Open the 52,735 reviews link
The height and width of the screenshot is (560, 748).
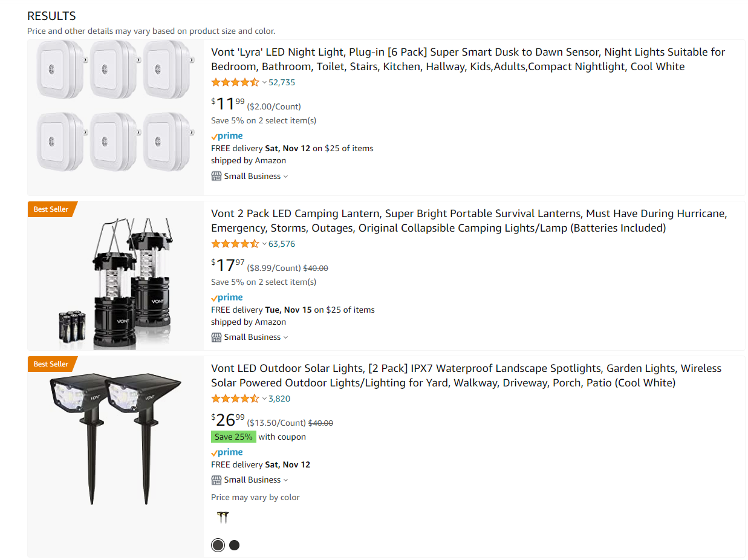click(282, 82)
